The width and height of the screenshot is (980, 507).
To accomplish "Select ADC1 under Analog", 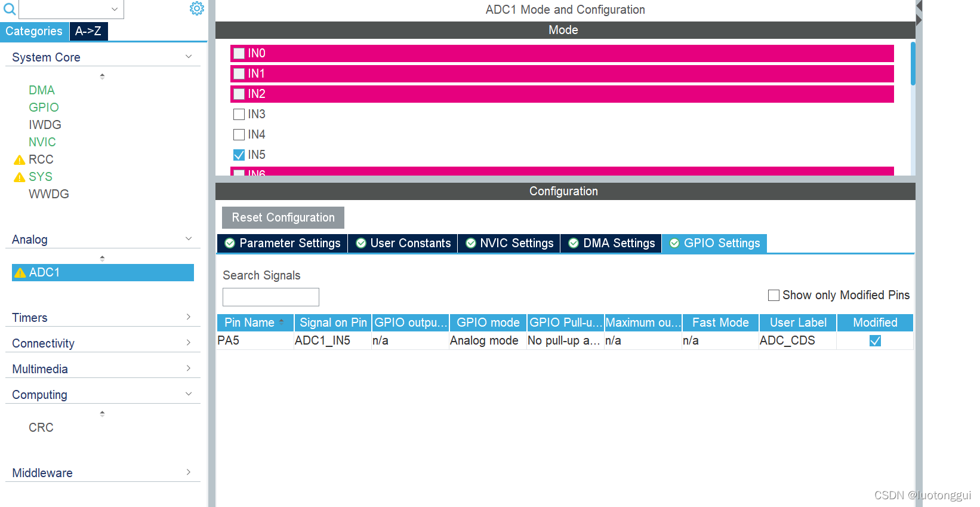I will coord(103,273).
